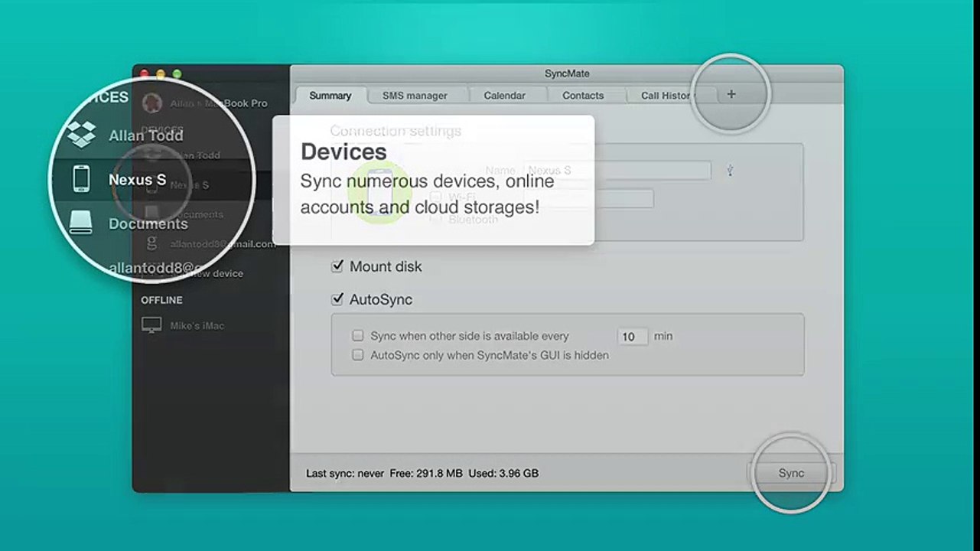Image resolution: width=980 pixels, height=551 pixels.
Task: Select the allantodd8@gmail.com account
Action: tap(223, 243)
